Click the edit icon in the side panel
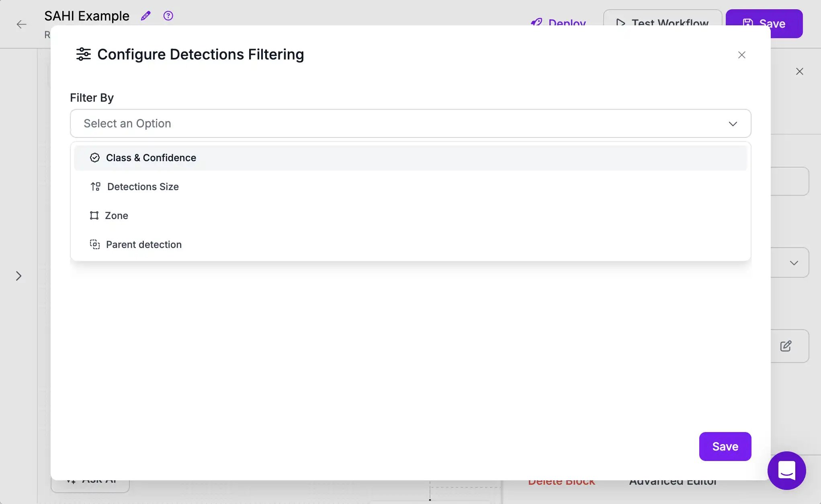Image resolution: width=821 pixels, height=504 pixels. click(786, 346)
